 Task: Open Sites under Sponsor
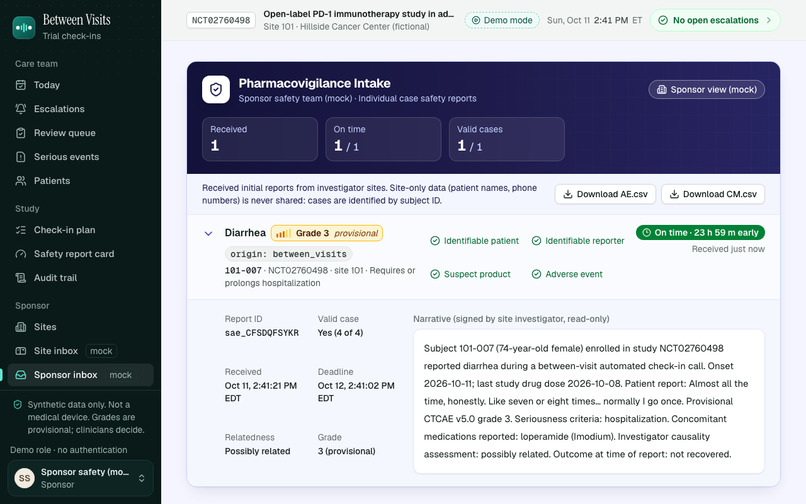(80, 327)
